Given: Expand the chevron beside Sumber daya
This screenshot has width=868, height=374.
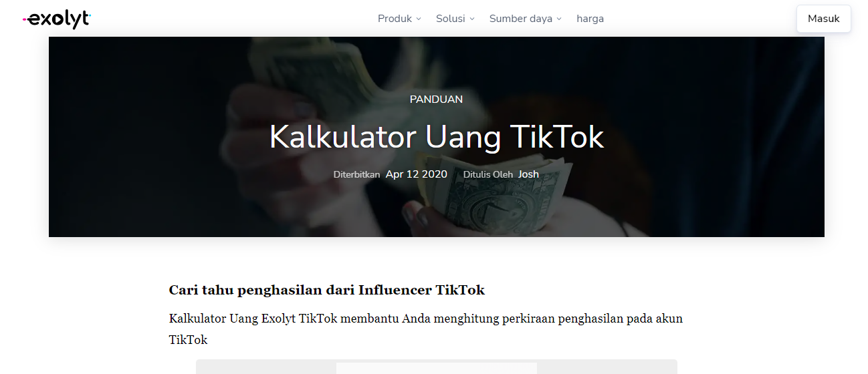Looking at the screenshot, I should [x=559, y=19].
